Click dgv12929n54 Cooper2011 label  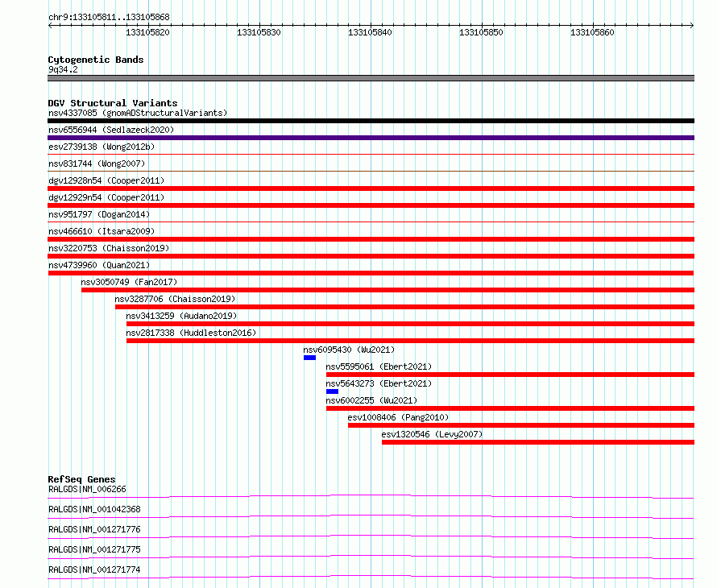pyautogui.click(x=106, y=197)
